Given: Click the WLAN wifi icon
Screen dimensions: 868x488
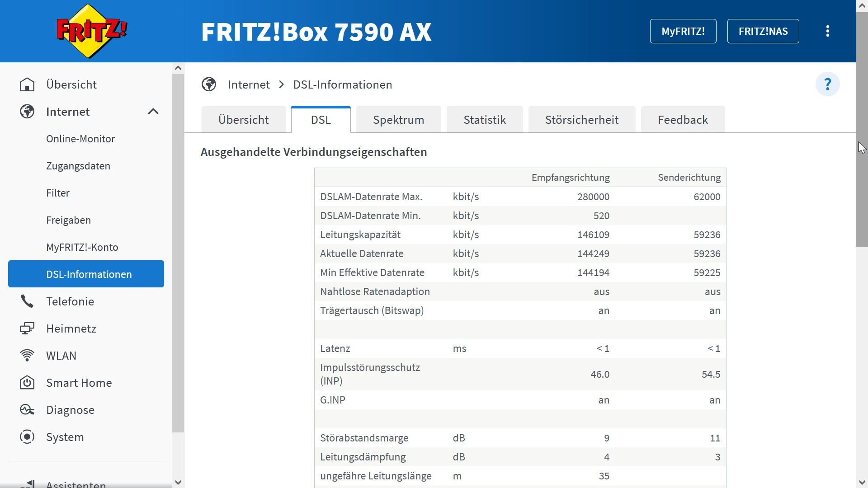Looking at the screenshot, I should [27, 356].
